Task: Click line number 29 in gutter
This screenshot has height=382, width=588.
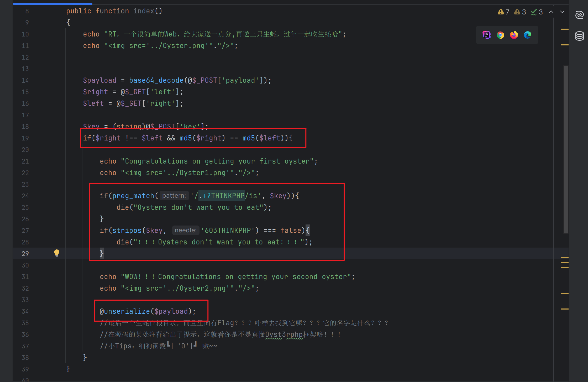Action: click(x=25, y=254)
